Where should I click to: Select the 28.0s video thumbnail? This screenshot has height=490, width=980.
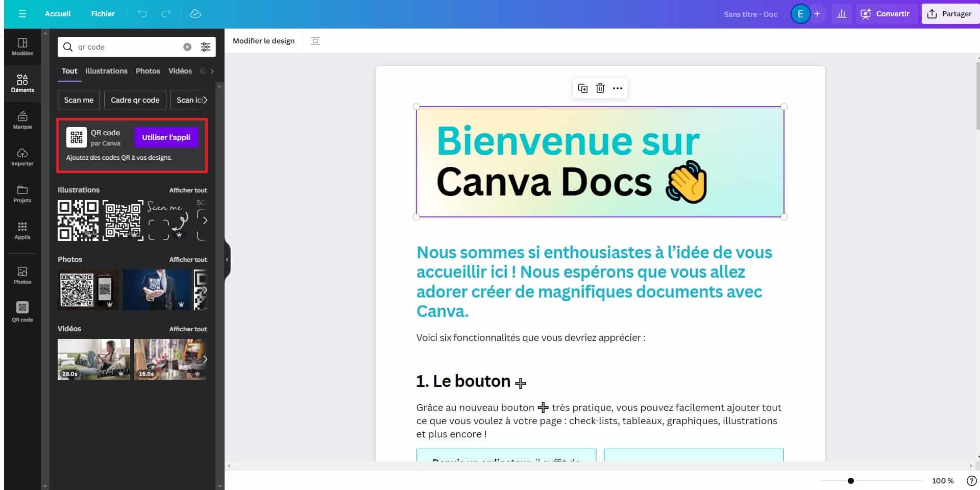click(93, 359)
